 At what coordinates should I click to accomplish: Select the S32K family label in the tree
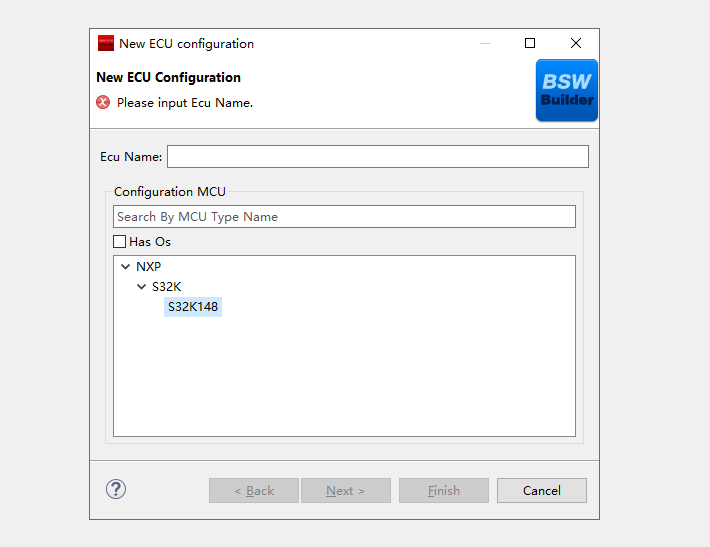(166, 287)
